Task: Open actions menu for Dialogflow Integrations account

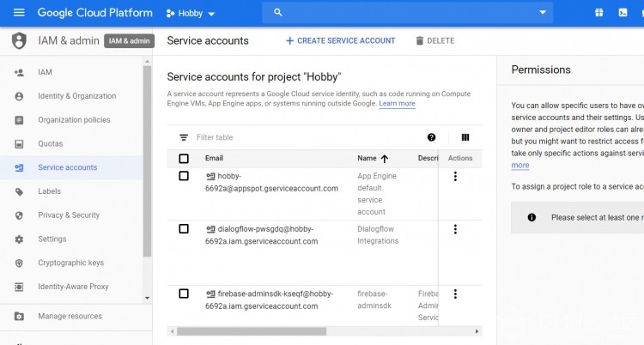Action: point(455,229)
